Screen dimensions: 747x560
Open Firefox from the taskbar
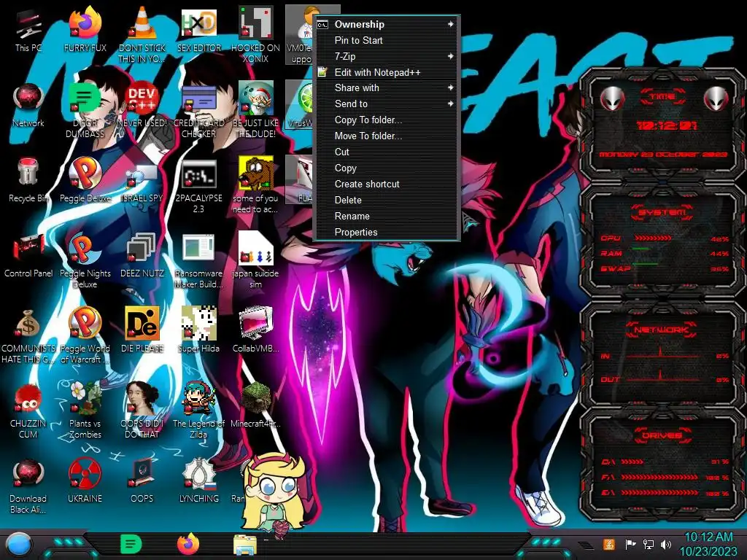pos(188,544)
